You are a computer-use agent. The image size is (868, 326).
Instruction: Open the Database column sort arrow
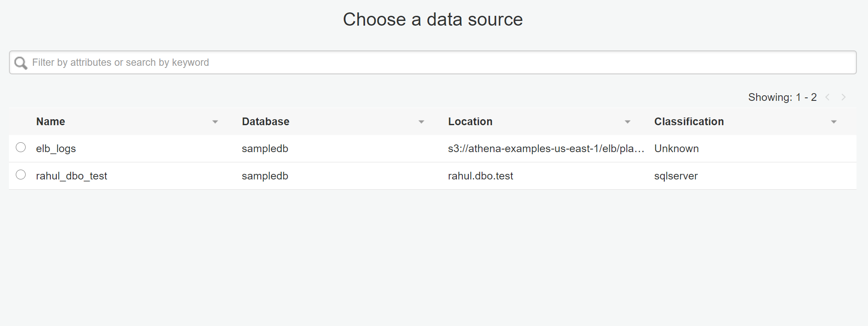point(421,122)
